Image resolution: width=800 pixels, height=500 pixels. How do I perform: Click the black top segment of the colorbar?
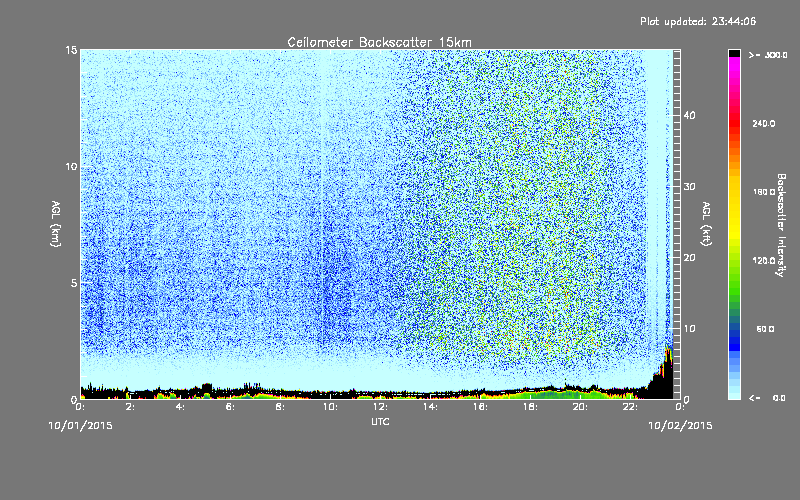[x=734, y=53]
